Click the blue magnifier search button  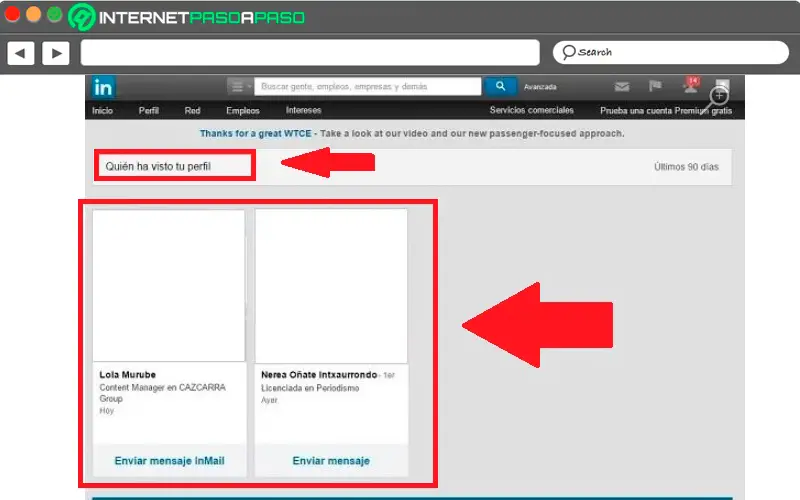pyautogui.click(x=500, y=86)
